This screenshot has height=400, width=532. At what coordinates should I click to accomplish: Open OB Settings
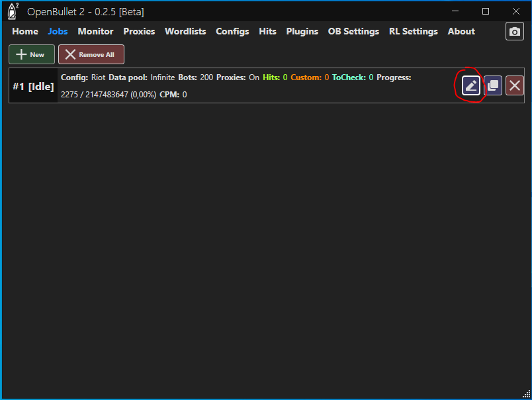click(353, 32)
